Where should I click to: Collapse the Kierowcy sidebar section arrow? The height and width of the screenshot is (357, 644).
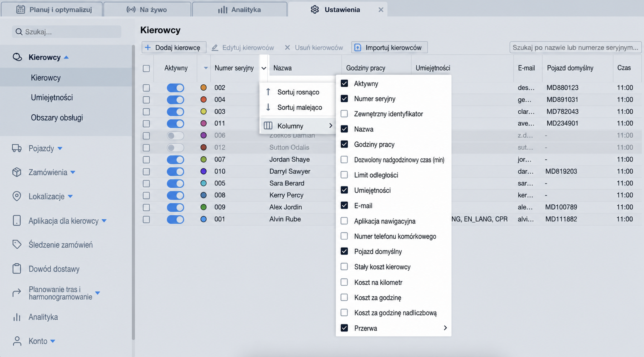(x=66, y=57)
